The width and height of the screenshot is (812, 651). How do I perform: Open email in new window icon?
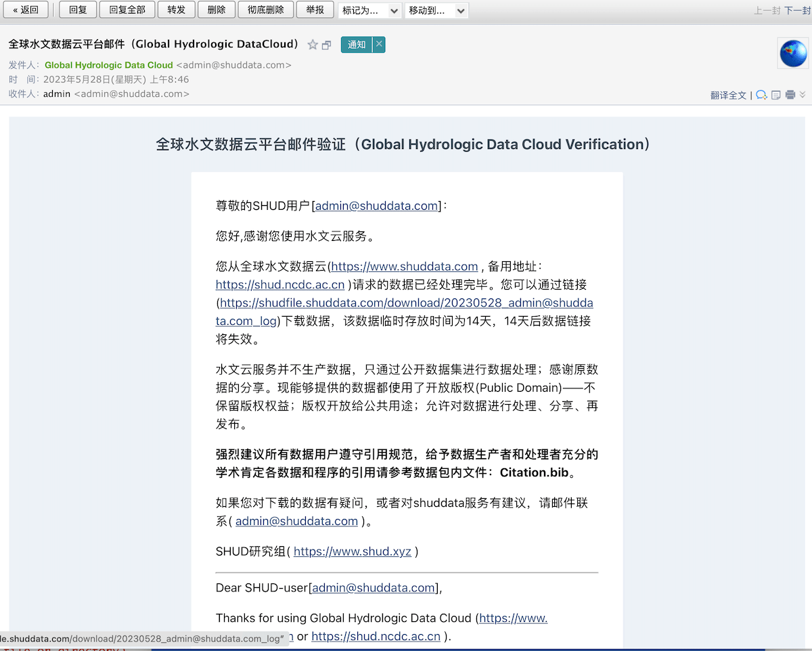pos(327,45)
